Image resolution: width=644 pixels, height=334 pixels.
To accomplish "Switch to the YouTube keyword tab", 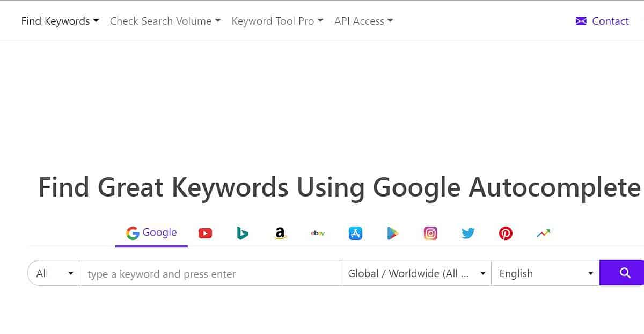I will pyautogui.click(x=205, y=233).
